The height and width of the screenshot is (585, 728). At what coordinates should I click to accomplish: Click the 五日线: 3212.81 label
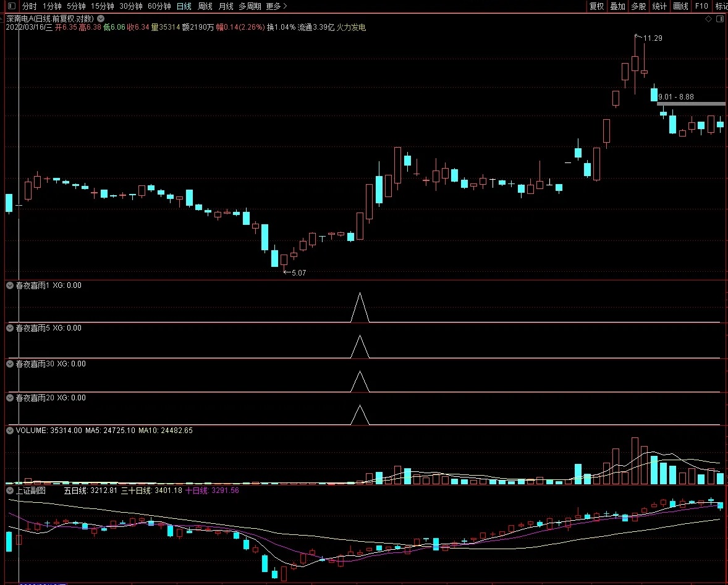[90, 490]
